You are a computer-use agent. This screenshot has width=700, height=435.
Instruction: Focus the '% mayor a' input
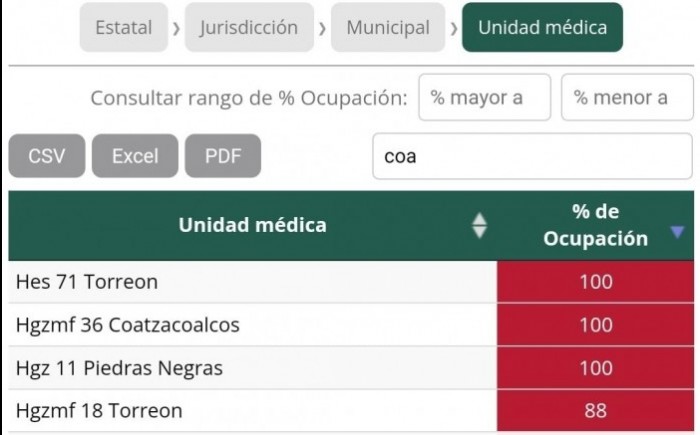[484, 98]
